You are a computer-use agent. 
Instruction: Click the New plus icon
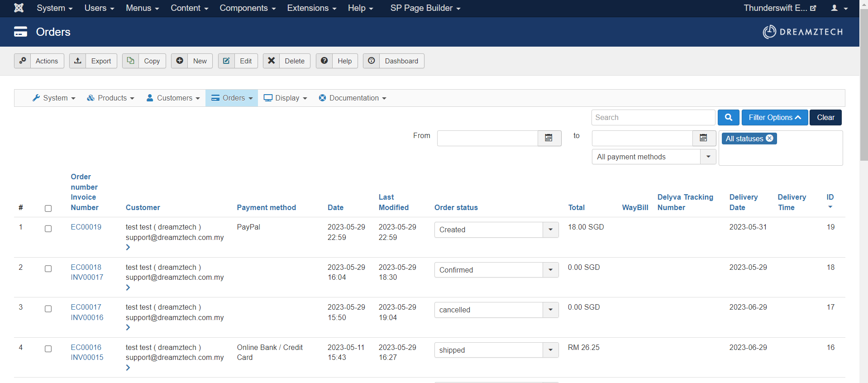point(180,61)
